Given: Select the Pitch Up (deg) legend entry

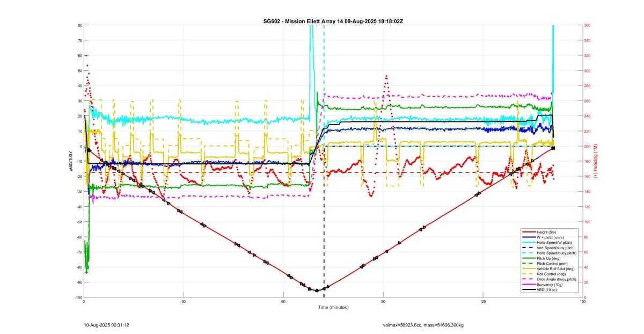Looking at the screenshot, I should click(x=550, y=258).
